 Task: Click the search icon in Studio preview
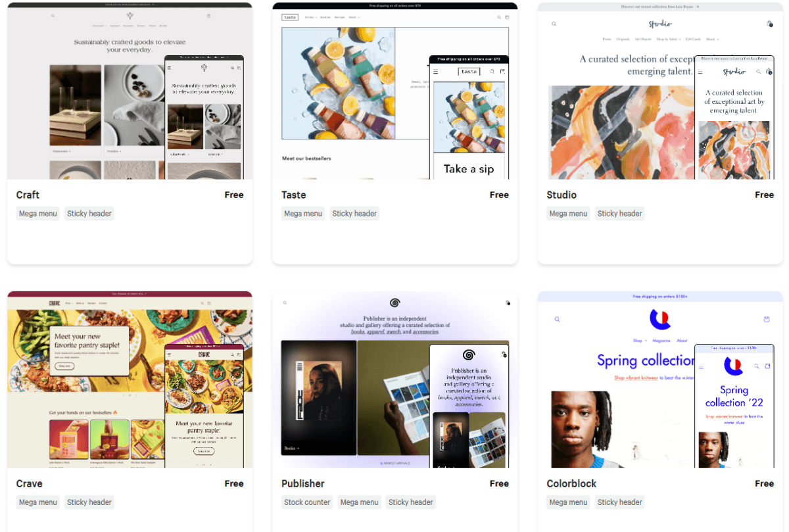tap(554, 24)
